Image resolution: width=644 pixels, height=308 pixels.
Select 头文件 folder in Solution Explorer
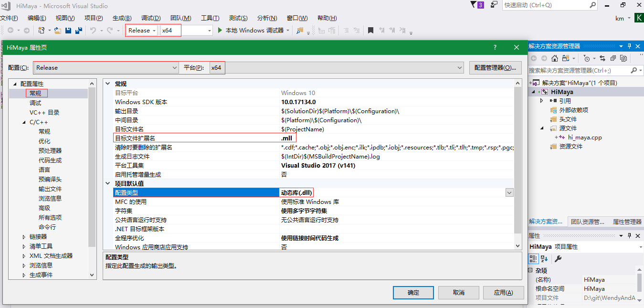tap(568, 119)
